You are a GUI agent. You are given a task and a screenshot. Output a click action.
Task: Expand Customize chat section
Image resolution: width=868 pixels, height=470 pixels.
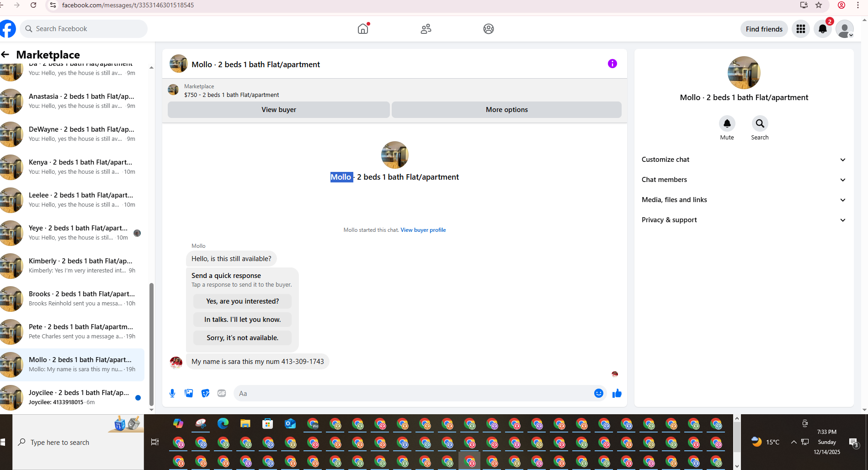[744, 160]
